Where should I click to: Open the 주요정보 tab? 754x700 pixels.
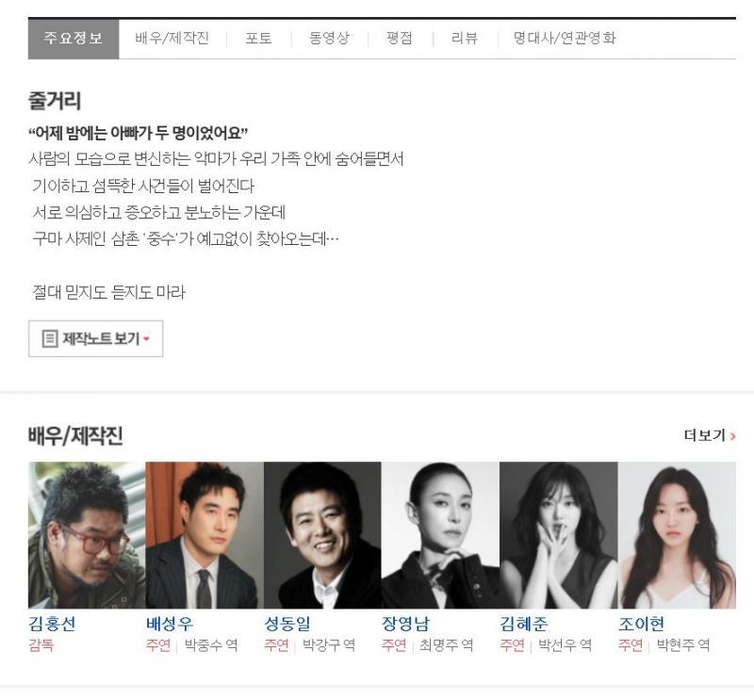[74, 39]
